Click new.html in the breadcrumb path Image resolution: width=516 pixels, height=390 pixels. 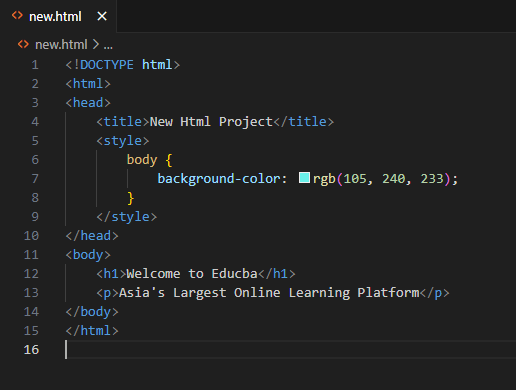61,44
